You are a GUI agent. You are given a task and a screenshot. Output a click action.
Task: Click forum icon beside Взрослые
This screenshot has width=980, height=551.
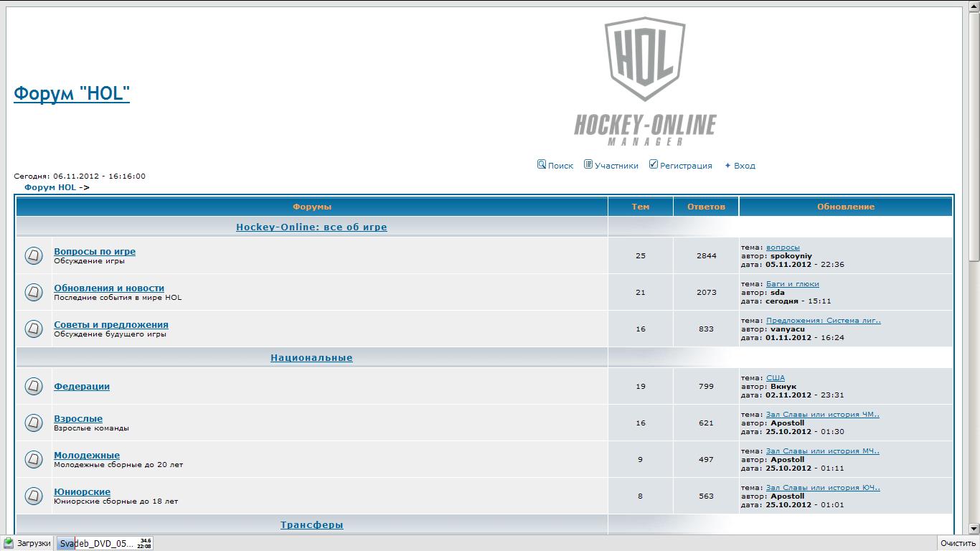34,423
